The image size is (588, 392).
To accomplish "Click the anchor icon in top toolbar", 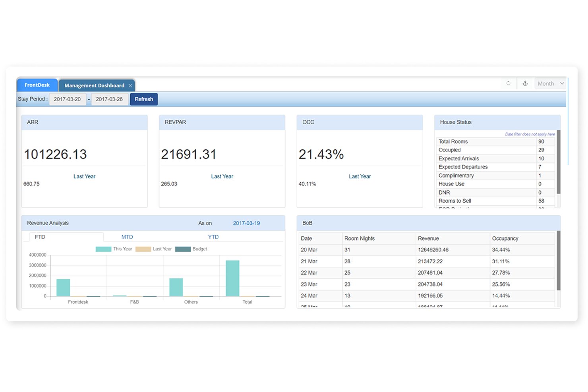I will pos(525,83).
